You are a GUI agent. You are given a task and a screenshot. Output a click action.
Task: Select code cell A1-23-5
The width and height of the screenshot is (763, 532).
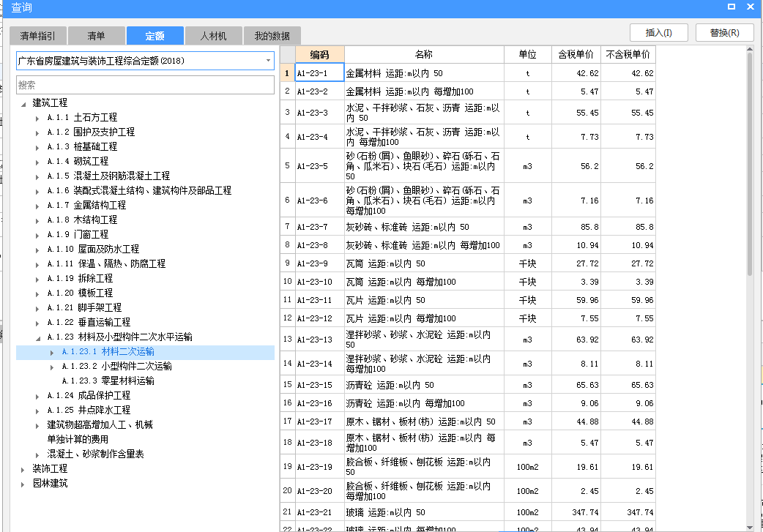[x=320, y=166]
